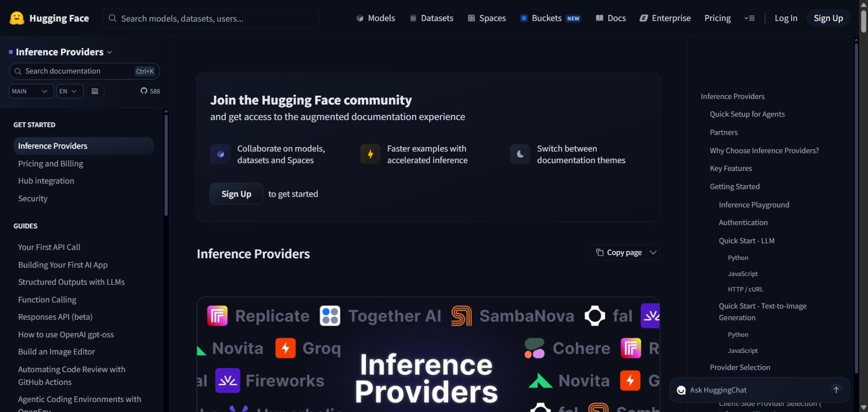
Task: Click the page vertical scrollbar
Action: 864,22
